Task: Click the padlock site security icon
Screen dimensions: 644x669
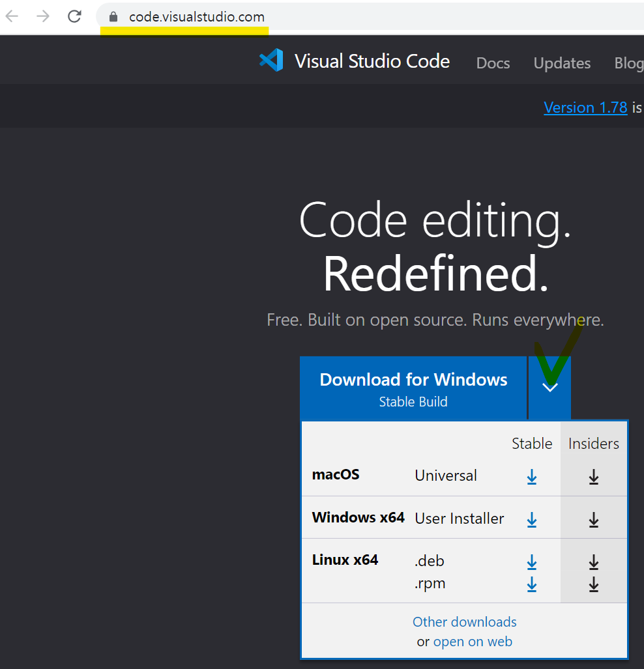Action: point(113,17)
